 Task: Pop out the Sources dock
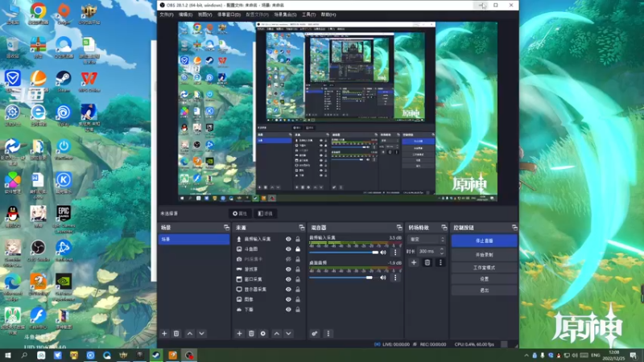tap(302, 228)
